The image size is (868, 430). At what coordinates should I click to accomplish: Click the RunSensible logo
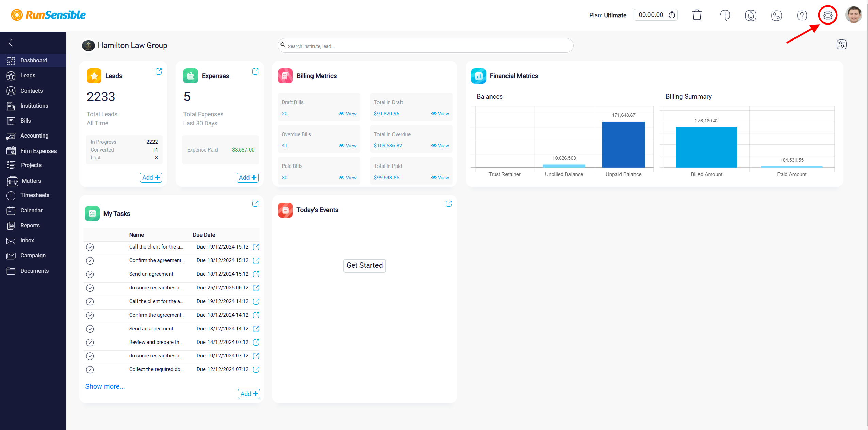click(48, 15)
